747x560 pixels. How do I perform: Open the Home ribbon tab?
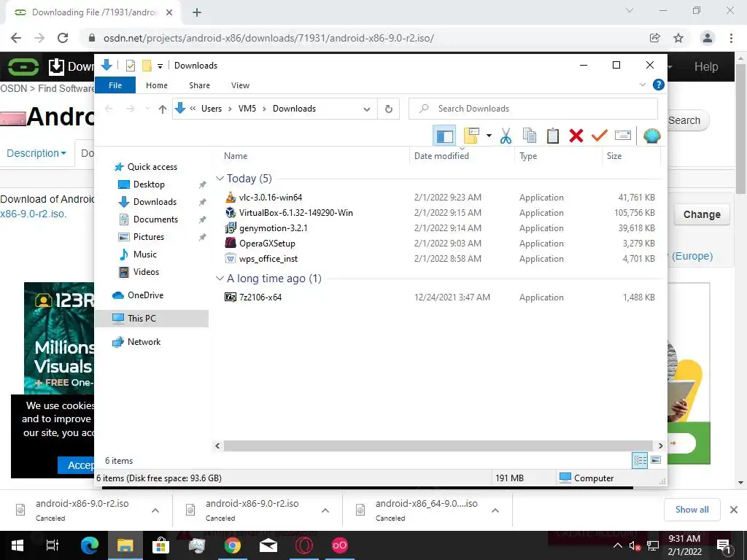(157, 85)
